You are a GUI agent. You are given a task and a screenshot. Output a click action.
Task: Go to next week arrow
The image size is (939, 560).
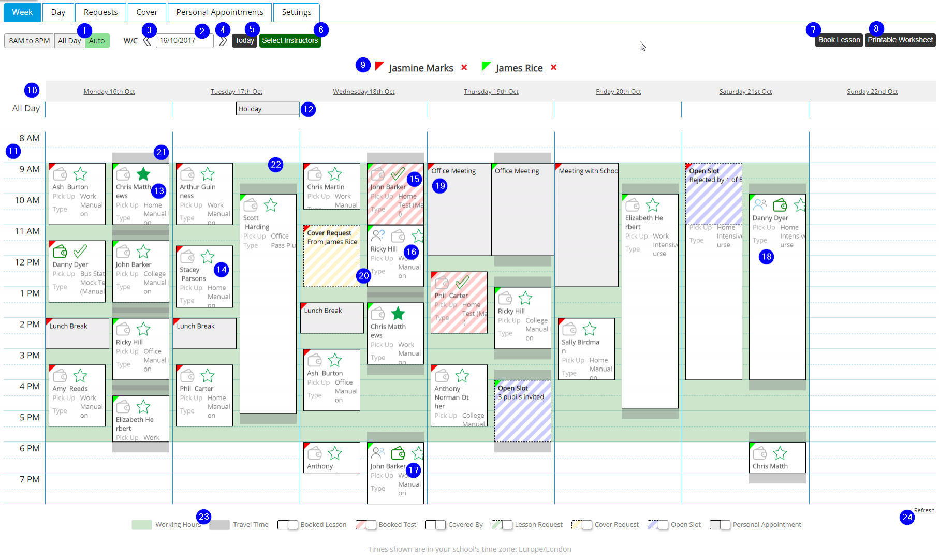pyautogui.click(x=223, y=41)
